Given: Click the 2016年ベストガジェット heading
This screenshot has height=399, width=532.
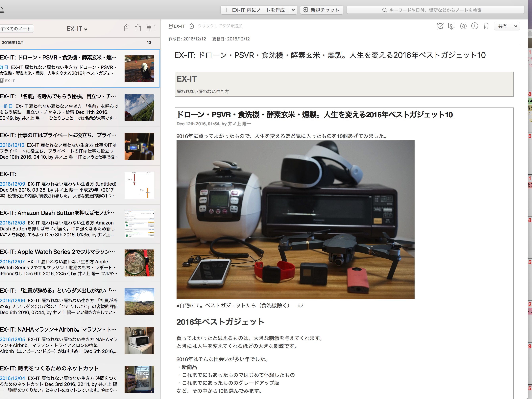Looking at the screenshot, I should [220, 322].
